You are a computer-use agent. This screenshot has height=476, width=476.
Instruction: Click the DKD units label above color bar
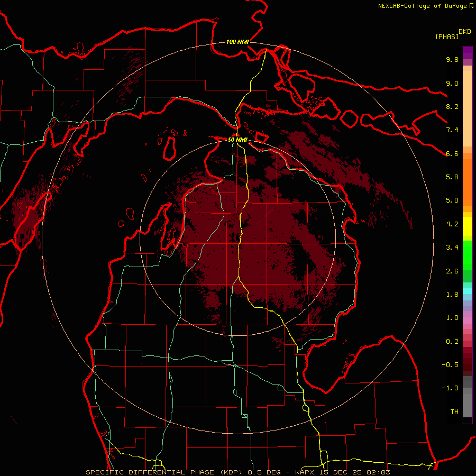click(465, 32)
